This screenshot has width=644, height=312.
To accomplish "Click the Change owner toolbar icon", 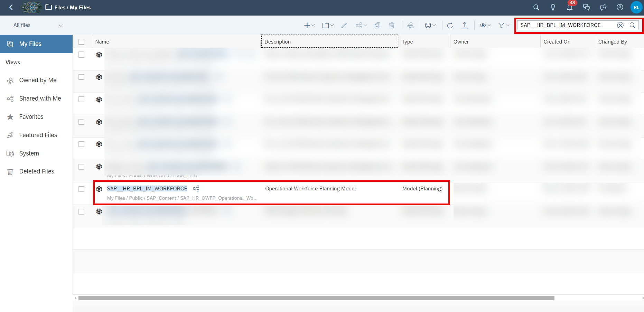I will coord(410,25).
